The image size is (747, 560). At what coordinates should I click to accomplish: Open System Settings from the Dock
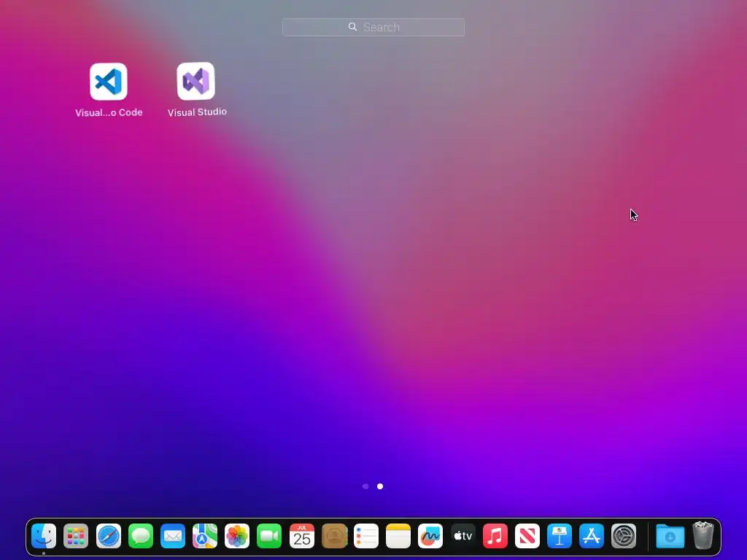[624, 536]
